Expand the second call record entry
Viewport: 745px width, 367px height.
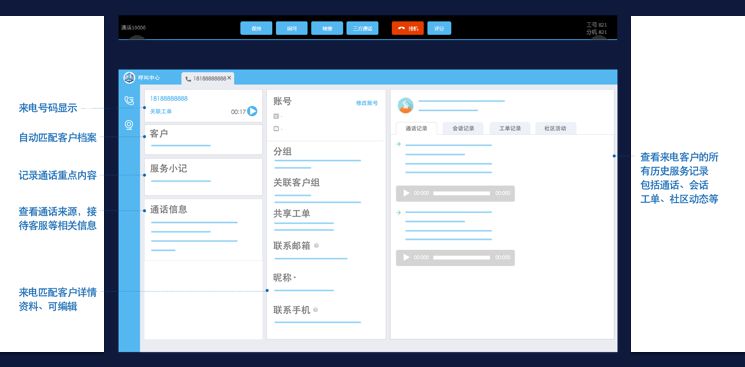(399, 212)
